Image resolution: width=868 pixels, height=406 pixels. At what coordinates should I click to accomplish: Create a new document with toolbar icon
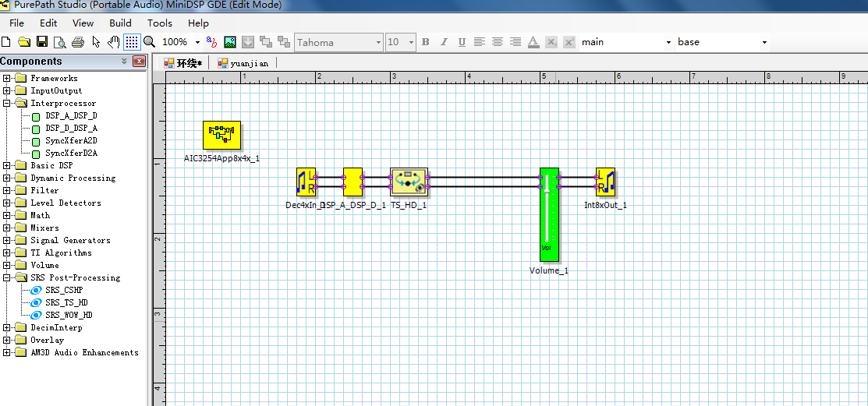[6, 42]
